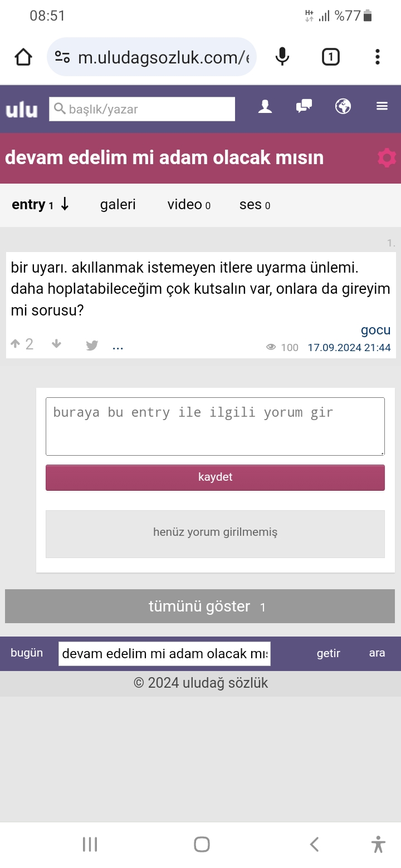Open the pink gear topic settings
The height and width of the screenshot is (868, 401).
tap(387, 158)
